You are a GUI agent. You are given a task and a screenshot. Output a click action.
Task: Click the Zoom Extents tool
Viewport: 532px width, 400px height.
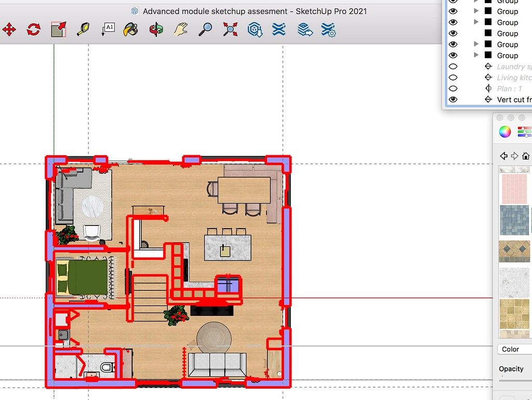(230, 30)
